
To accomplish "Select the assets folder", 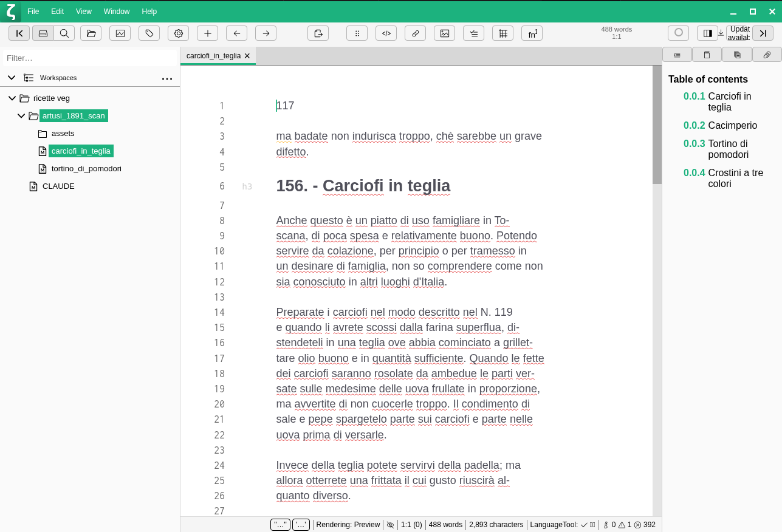I will click(63, 134).
